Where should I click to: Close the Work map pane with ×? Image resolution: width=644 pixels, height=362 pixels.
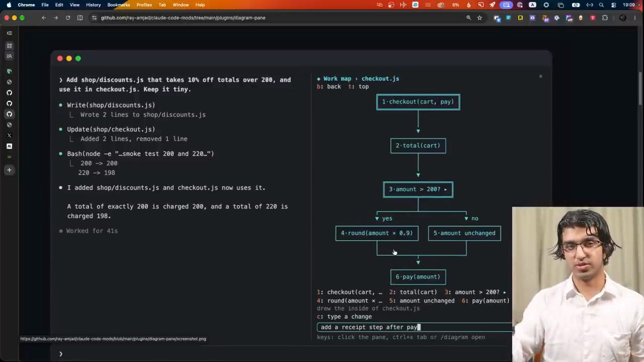click(x=541, y=76)
